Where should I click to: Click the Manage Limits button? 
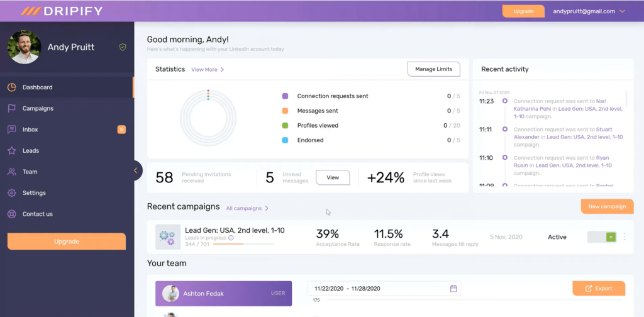434,69
